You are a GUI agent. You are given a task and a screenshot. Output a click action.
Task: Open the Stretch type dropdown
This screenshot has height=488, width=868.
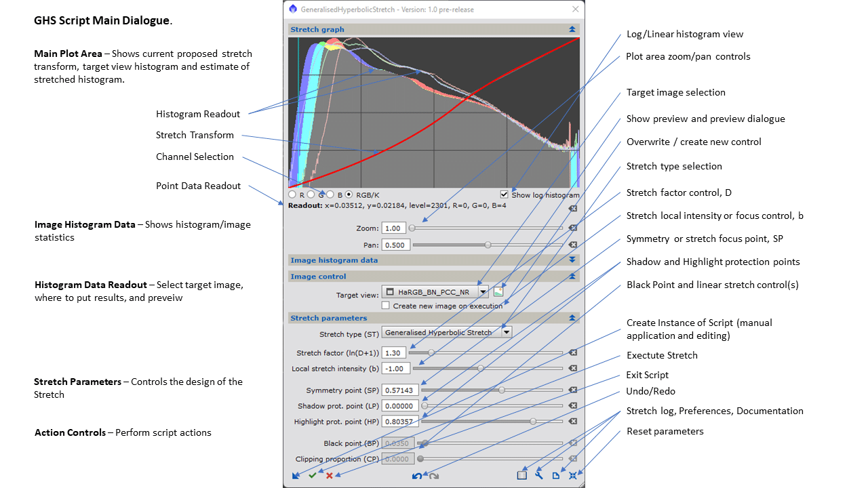click(x=506, y=332)
